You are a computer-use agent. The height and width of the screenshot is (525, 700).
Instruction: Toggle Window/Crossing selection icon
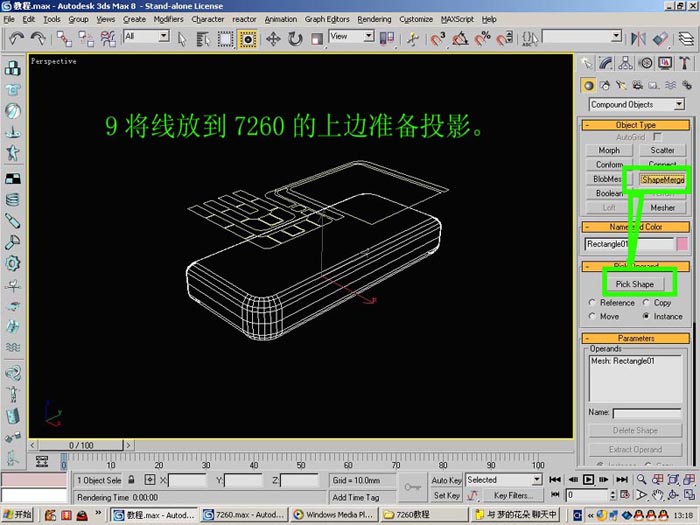(248, 39)
